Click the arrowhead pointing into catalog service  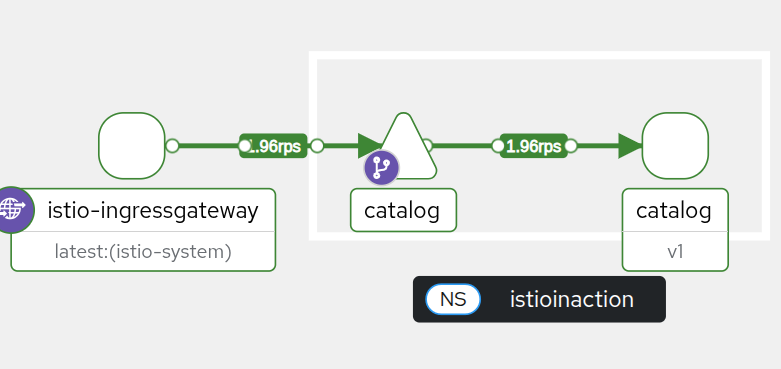coord(370,146)
